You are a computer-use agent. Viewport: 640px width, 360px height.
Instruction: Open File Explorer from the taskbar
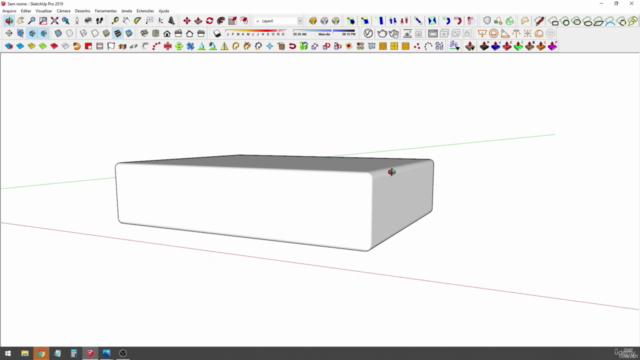25,353
